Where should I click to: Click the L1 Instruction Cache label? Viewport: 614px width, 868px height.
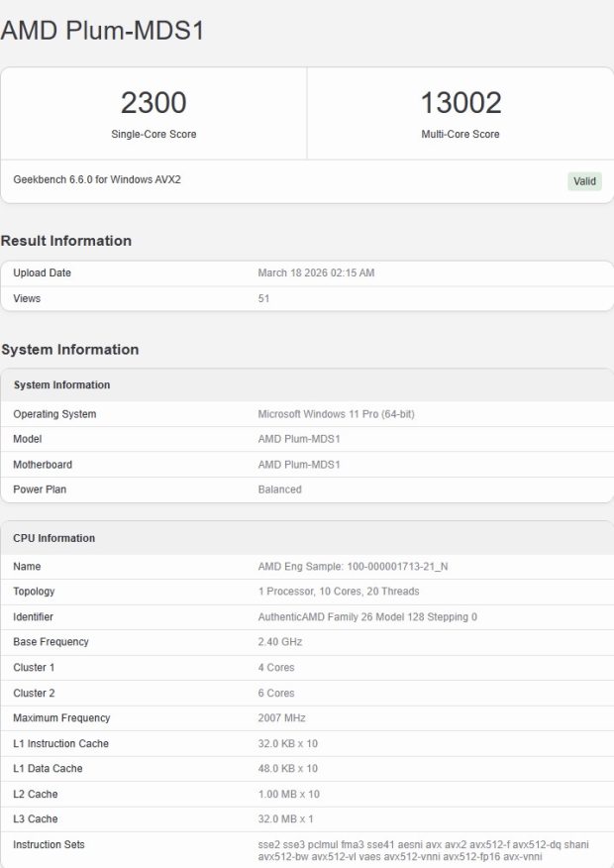[60, 743]
